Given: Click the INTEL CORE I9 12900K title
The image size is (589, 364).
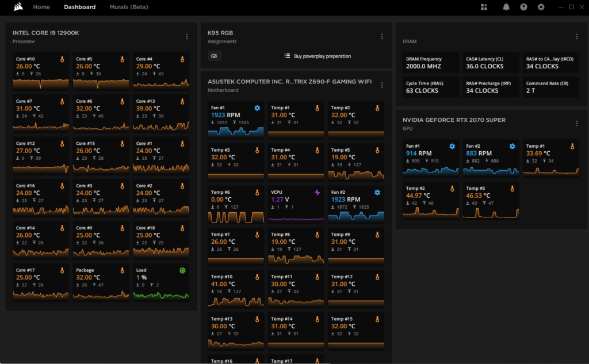Looking at the screenshot, I should pos(46,33).
